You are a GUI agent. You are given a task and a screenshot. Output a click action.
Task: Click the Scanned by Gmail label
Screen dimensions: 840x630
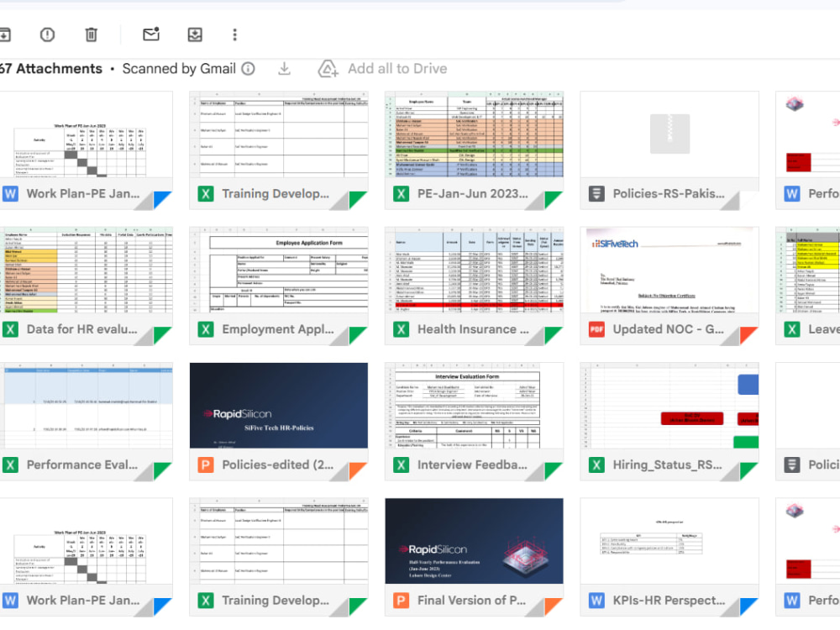coord(179,69)
